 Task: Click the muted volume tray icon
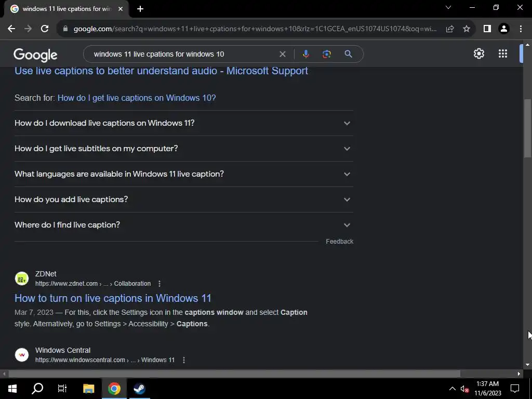(x=464, y=389)
